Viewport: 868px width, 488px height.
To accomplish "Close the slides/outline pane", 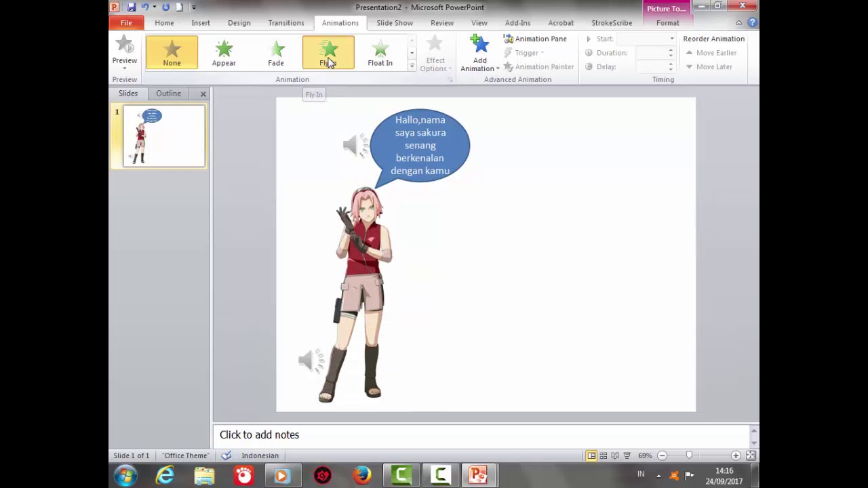I will (x=203, y=94).
